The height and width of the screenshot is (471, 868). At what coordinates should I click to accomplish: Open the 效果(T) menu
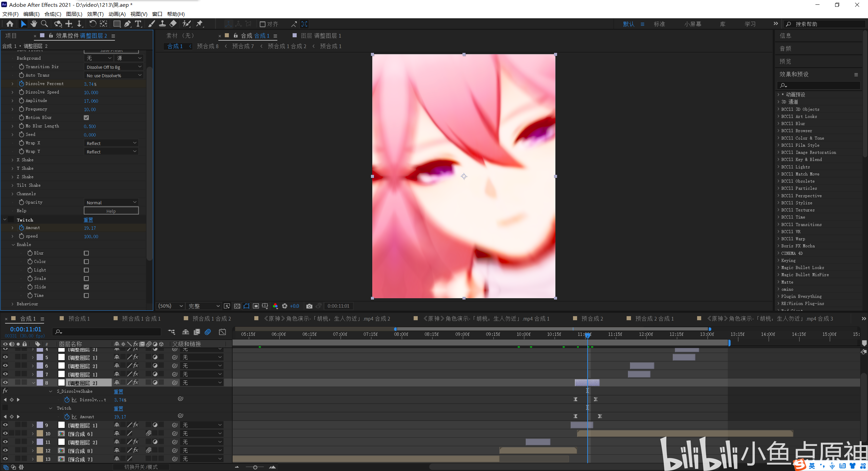point(95,14)
